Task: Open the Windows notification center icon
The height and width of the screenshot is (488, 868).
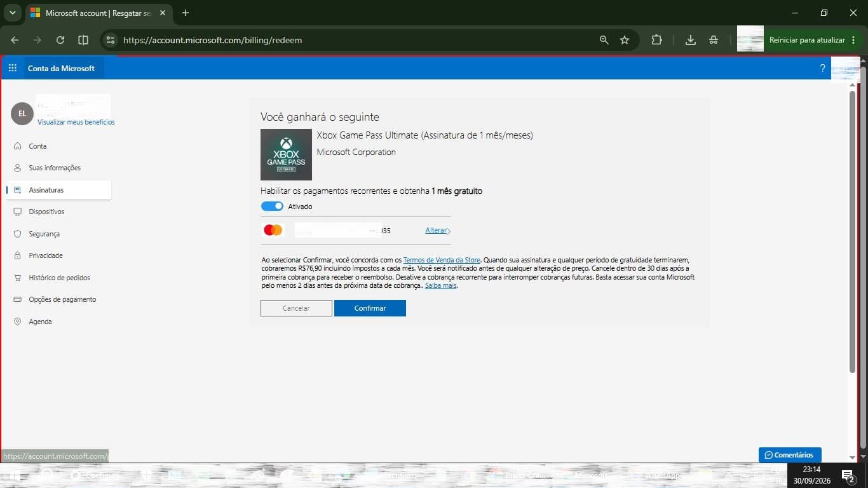Action: point(848,475)
